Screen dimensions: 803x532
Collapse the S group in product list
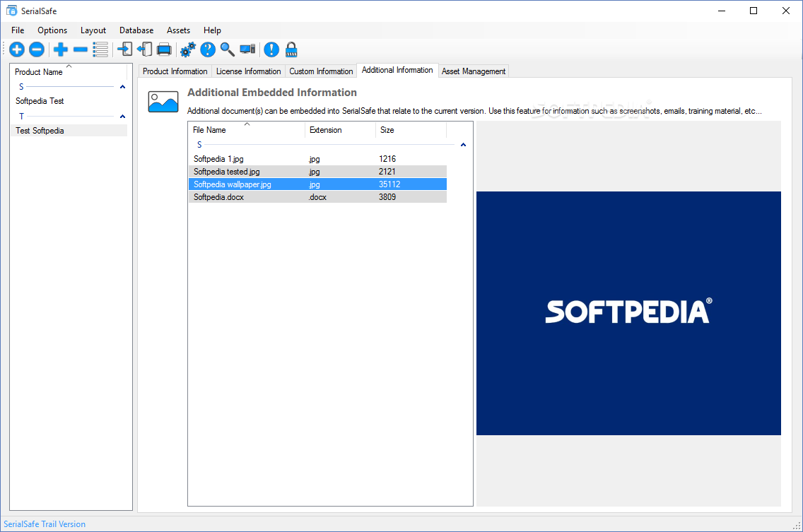coord(122,87)
